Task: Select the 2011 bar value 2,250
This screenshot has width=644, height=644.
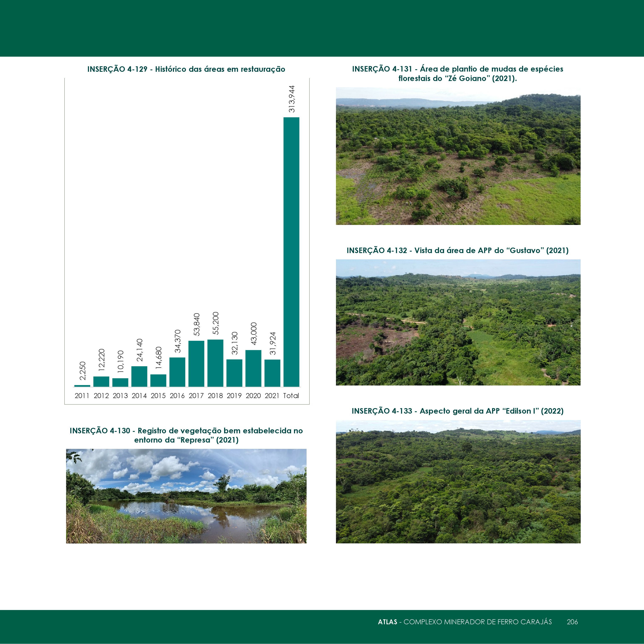Action: tap(83, 371)
